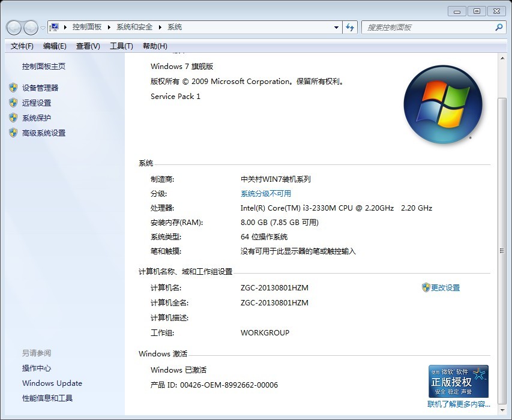
Task: Click the scrollbar up arrow
Action: pos(502,58)
